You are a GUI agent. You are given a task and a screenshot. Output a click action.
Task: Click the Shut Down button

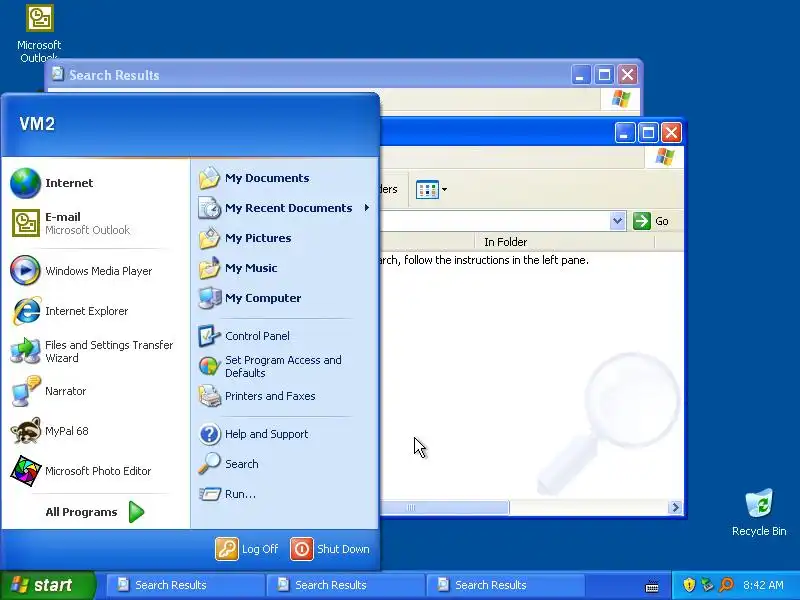[330, 549]
